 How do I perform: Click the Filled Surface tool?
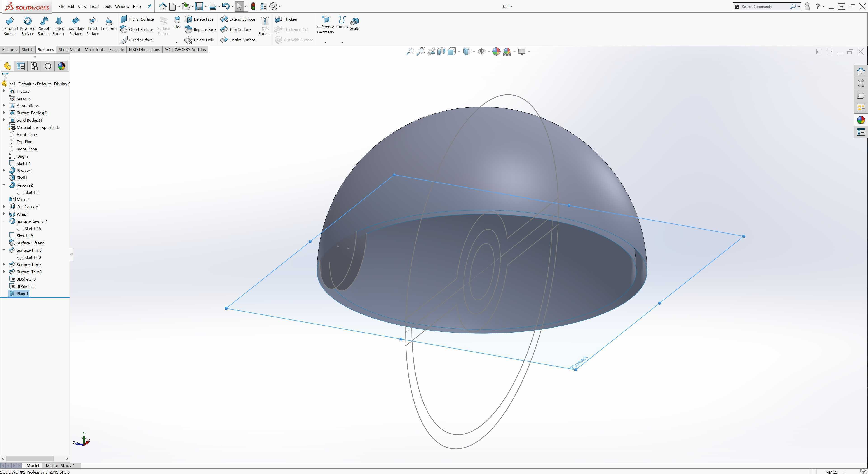tap(92, 26)
